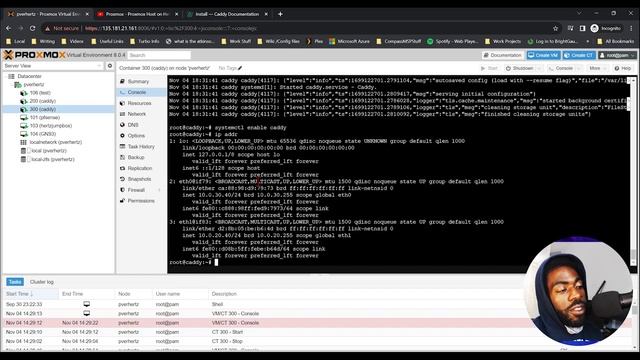The image size is (640, 360).
Task: Select container 300 (caddy) in tree
Action: [x=42, y=109]
